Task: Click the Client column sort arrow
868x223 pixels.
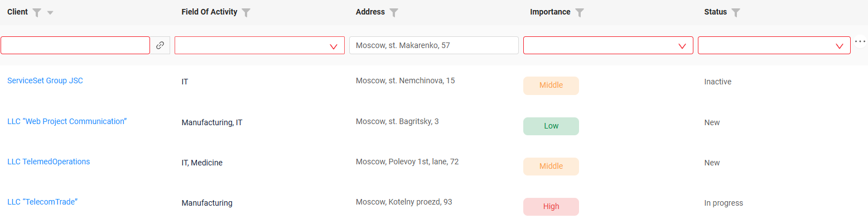Action: coord(50,13)
